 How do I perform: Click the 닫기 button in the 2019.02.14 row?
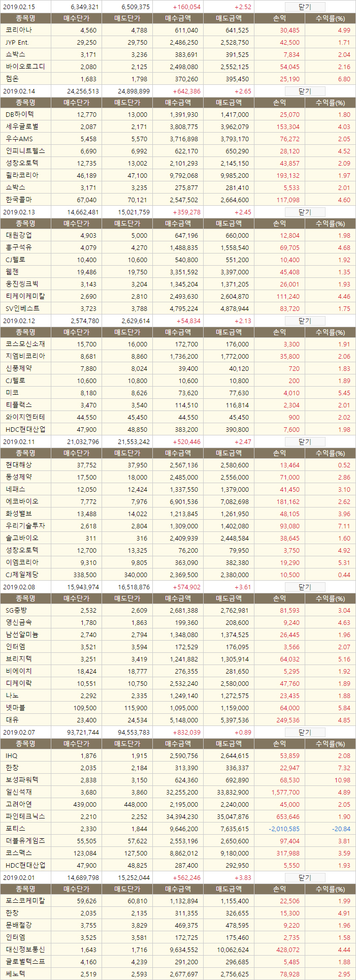(x=305, y=91)
